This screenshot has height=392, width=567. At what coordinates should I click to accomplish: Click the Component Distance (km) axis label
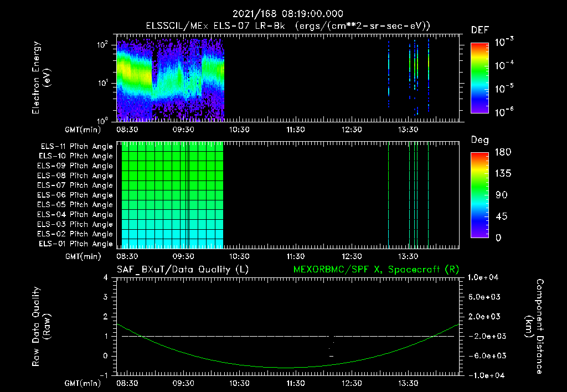click(534, 327)
